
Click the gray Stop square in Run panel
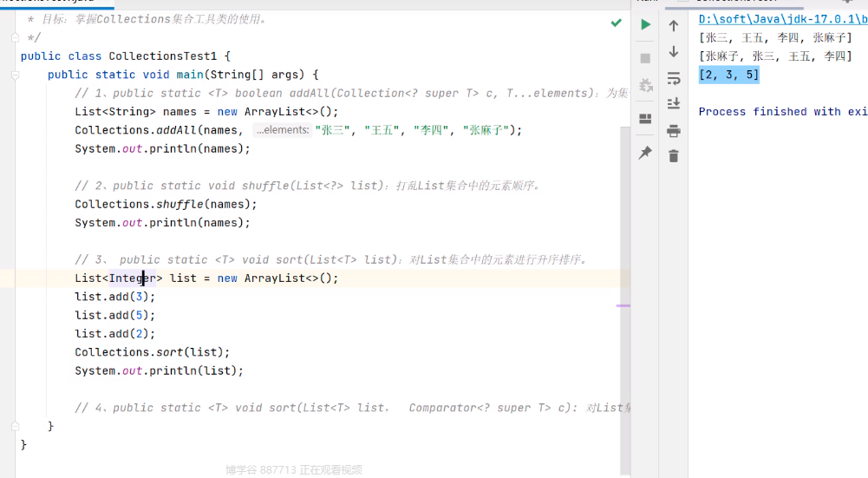645,58
